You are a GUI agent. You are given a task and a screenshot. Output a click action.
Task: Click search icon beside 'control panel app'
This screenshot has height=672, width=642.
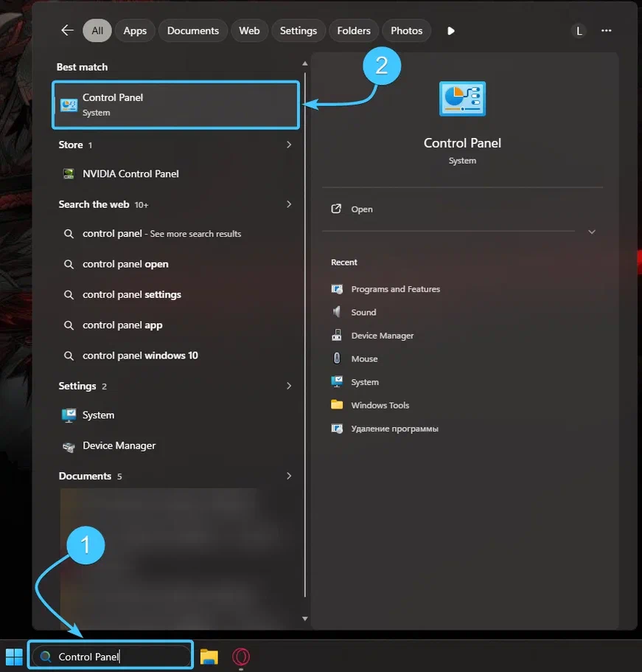click(x=69, y=325)
